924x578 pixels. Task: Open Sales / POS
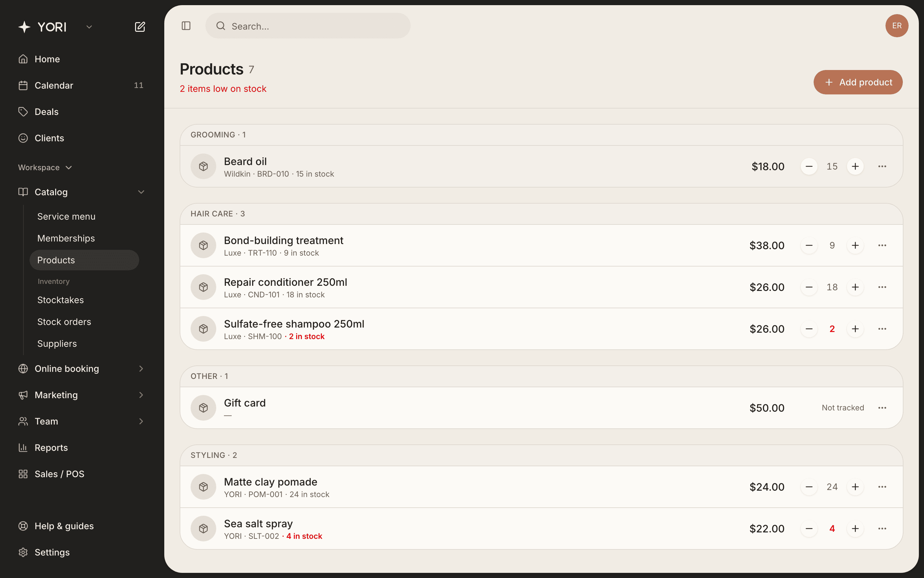[x=81, y=474]
